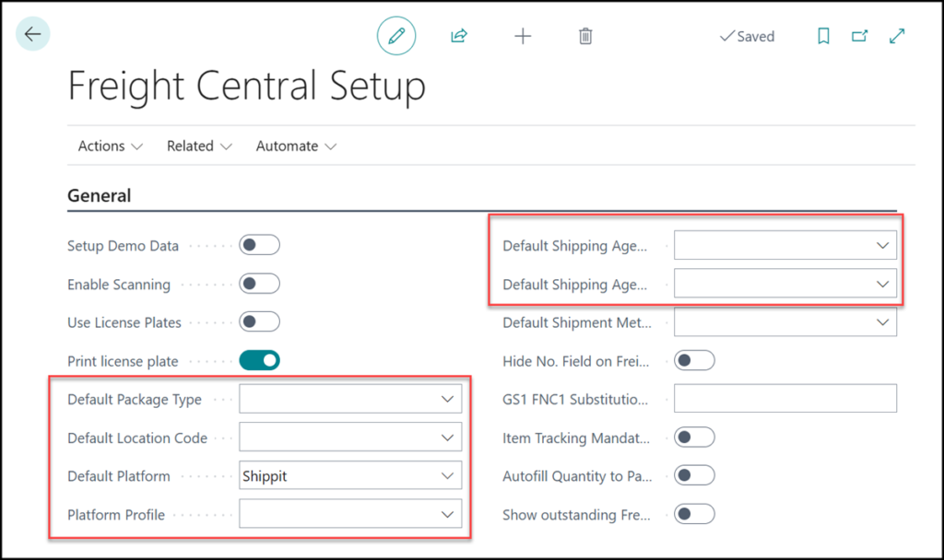The height and width of the screenshot is (560, 944).
Task: Open the Default Package Type dropdown
Action: 447,400
